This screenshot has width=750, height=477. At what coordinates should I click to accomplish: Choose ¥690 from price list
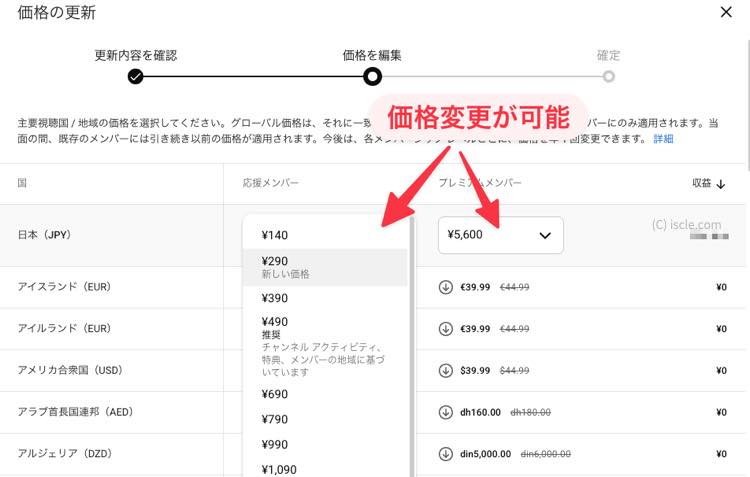pyautogui.click(x=325, y=394)
